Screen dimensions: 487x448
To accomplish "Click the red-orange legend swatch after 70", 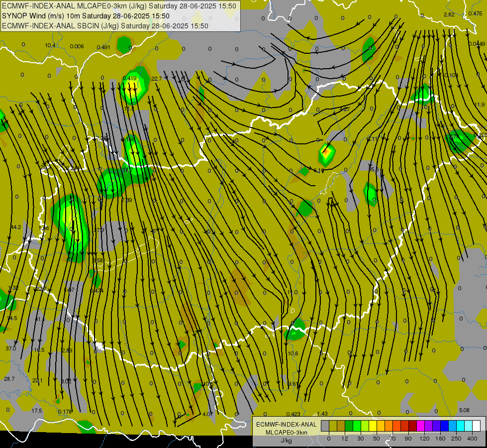I will tap(396, 426).
